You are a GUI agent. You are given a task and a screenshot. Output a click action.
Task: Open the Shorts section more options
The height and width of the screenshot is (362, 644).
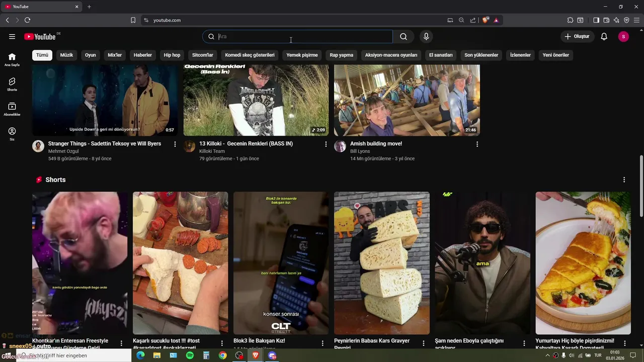[624, 179]
